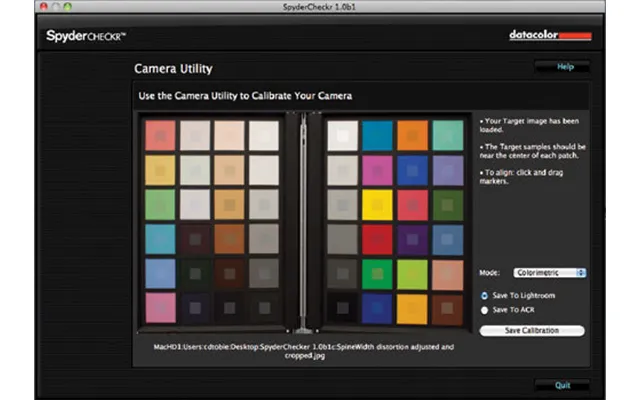Click the SpyderCHECKR logo
This screenshot has height=400, width=640.
tap(86, 36)
